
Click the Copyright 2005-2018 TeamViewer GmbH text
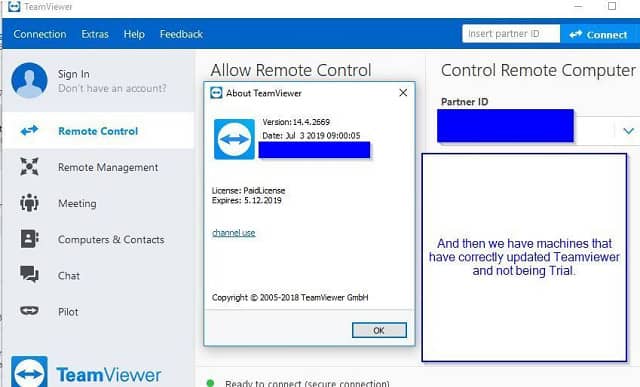290,297
